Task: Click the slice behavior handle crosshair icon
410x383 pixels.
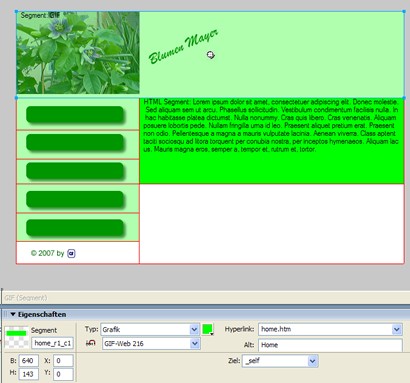Action: (x=211, y=55)
